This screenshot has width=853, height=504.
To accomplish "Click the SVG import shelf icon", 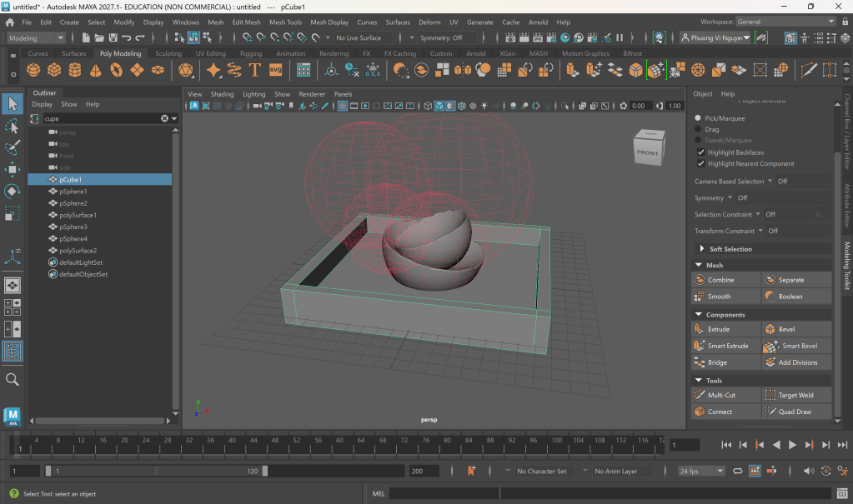I will pyautogui.click(x=276, y=70).
